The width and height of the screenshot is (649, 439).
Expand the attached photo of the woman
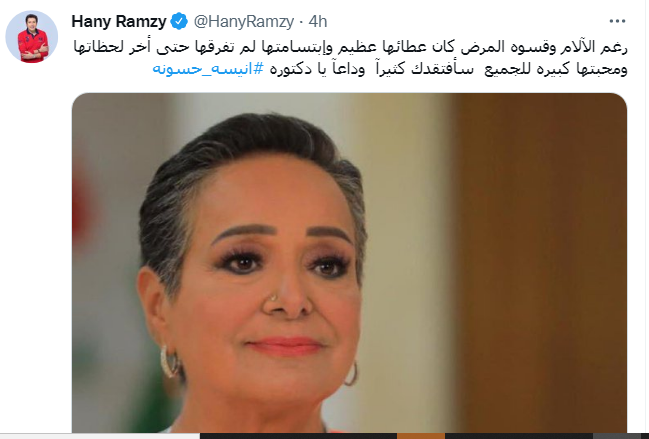tap(349, 263)
